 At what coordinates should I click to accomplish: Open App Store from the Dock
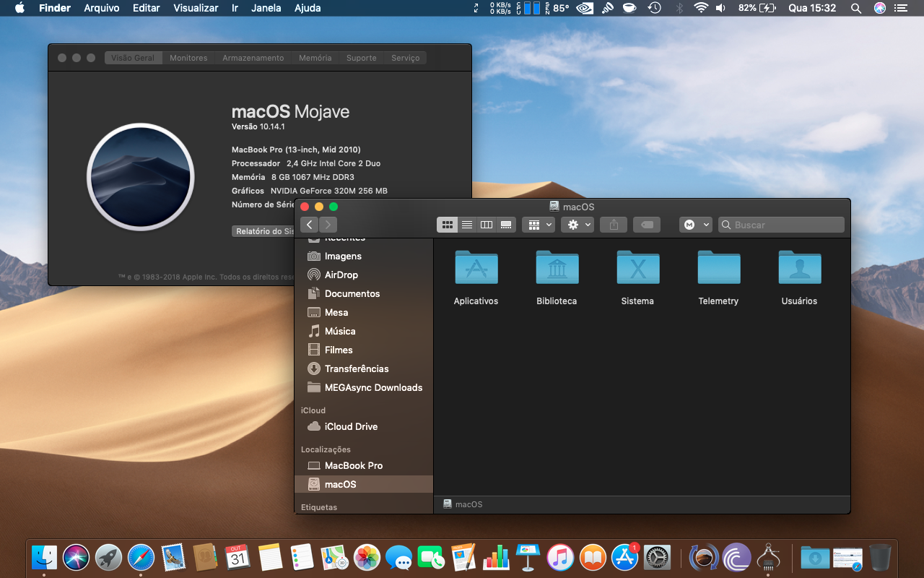coord(625,557)
